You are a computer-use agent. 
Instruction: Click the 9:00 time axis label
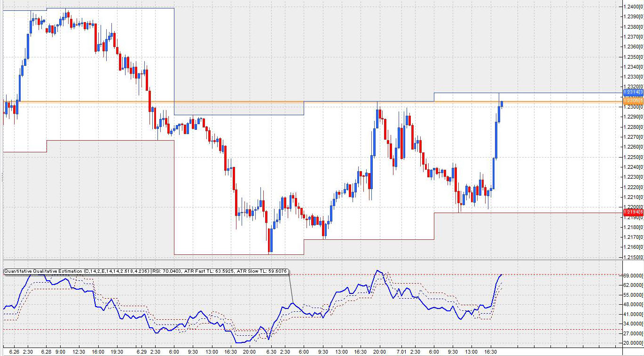[60, 352]
